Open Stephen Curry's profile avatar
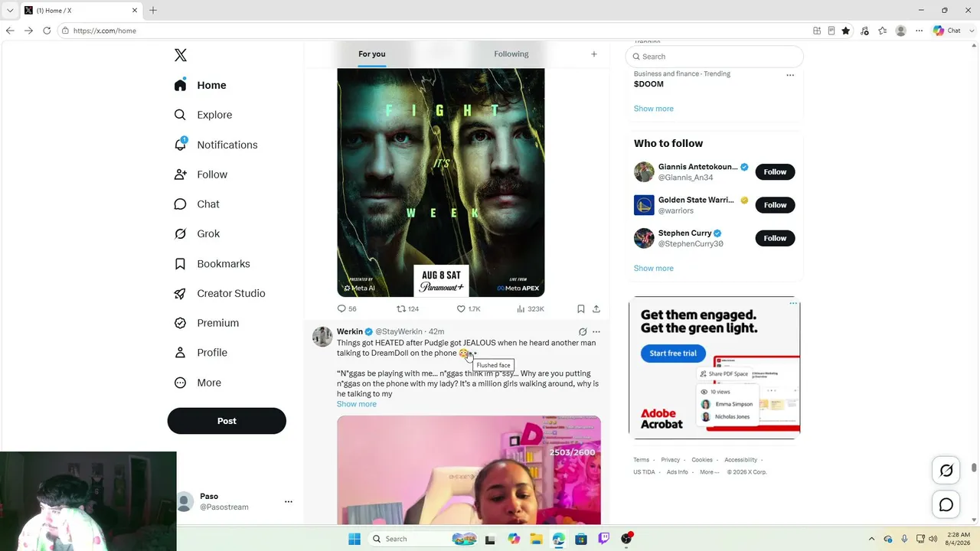The height and width of the screenshot is (551, 980). coord(644,238)
